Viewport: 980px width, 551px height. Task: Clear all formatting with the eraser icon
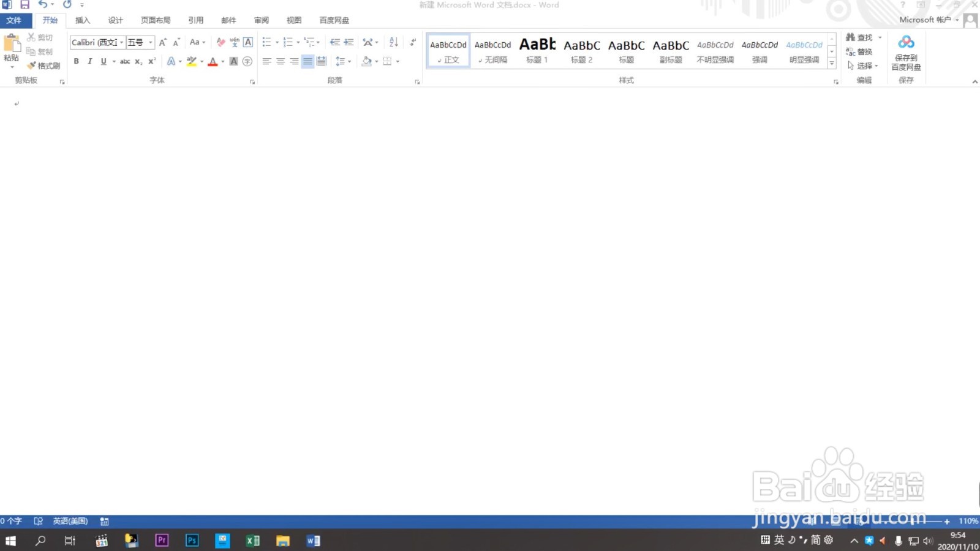(221, 42)
